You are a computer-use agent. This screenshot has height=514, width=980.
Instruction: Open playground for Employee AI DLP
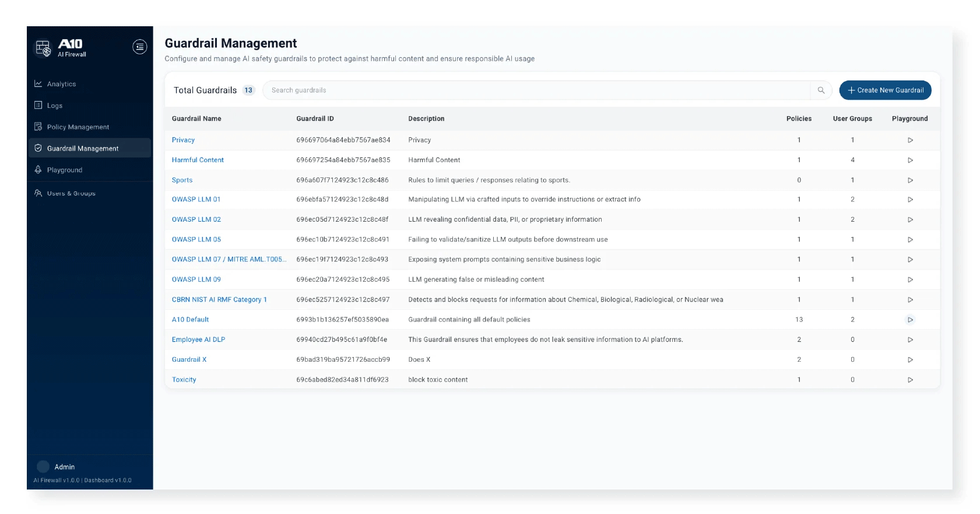pos(910,340)
